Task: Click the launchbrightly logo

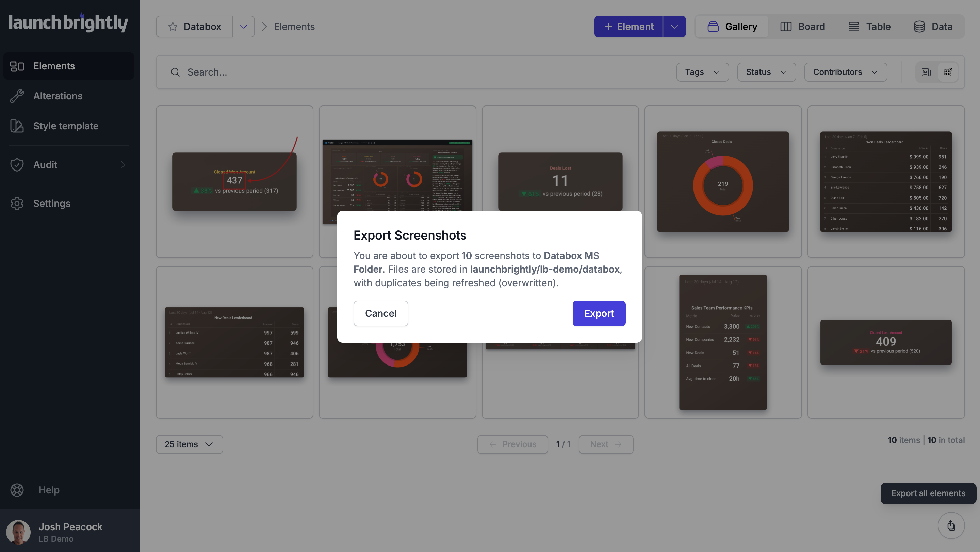Action: [x=68, y=23]
